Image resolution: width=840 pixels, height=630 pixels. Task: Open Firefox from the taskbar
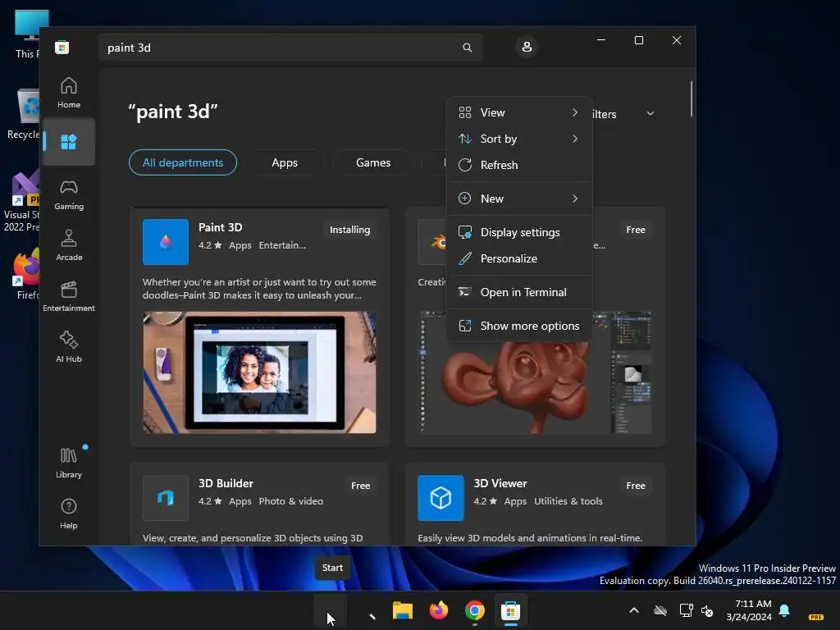pos(439,610)
